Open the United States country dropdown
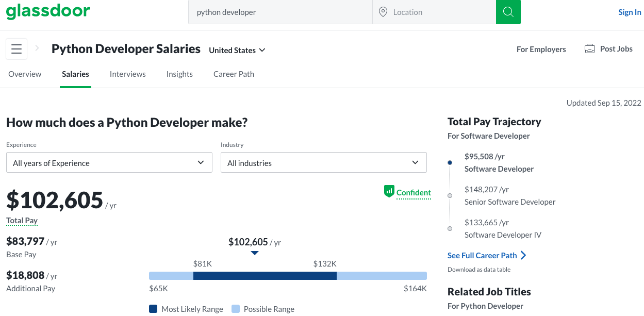 click(237, 50)
